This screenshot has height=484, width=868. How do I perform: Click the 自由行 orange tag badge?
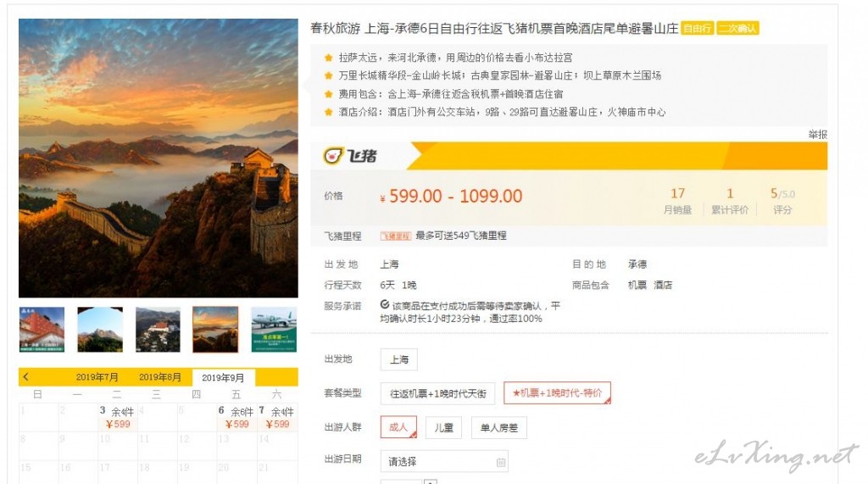[x=697, y=28]
